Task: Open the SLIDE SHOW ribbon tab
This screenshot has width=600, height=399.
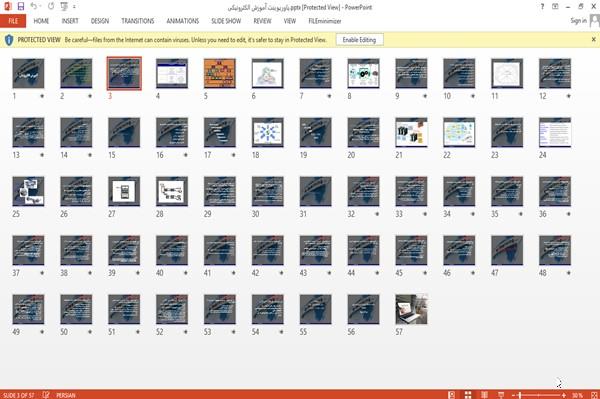Action: coord(226,21)
